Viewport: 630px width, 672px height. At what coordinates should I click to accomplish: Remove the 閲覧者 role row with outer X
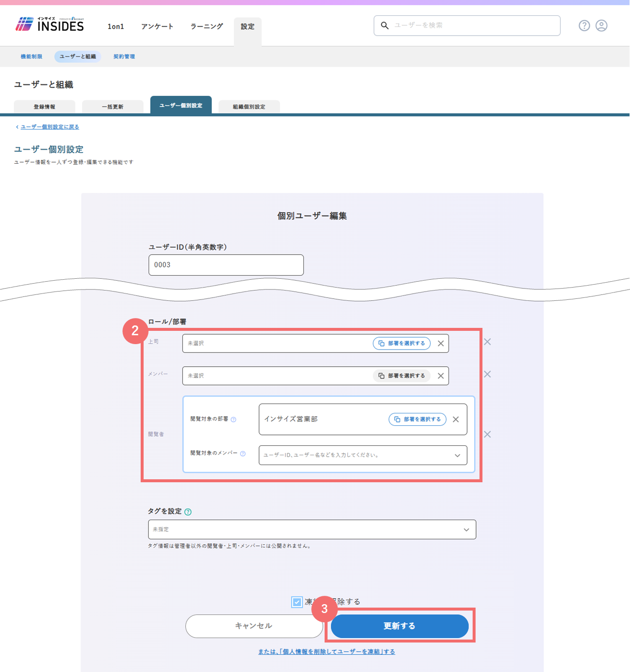(x=487, y=435)
